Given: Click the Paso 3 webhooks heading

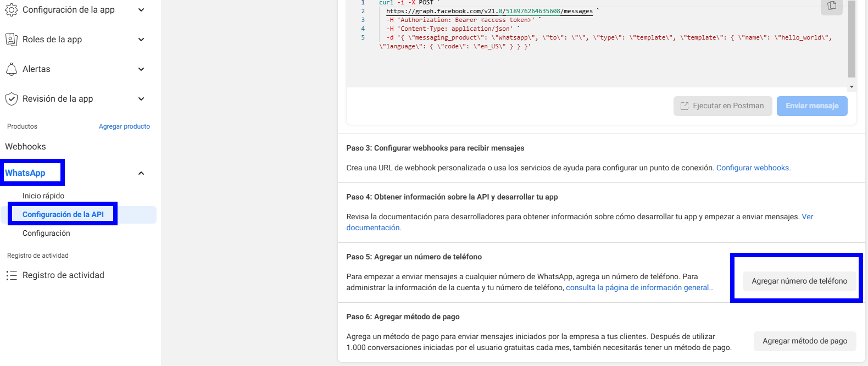Looking at the screenshot, I should [435, 148].
